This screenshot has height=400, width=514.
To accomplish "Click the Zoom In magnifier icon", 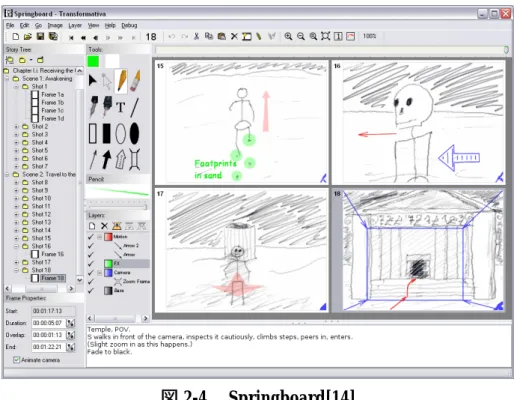I will pos(288,36).
